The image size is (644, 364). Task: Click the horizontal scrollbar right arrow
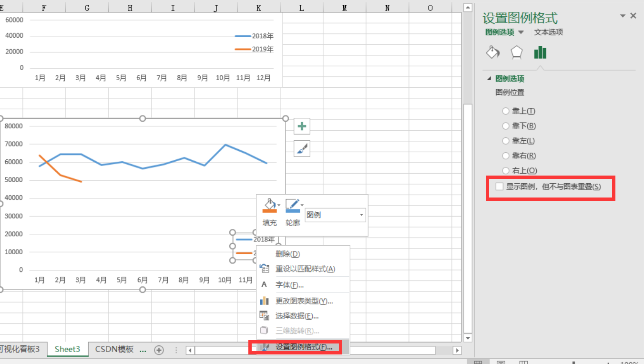[x=457, y=351]
